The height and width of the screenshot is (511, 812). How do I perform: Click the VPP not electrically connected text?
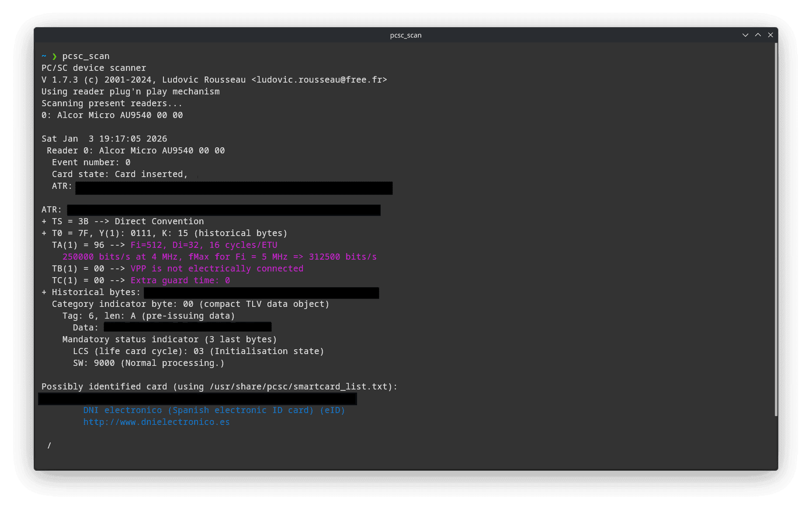217,268
